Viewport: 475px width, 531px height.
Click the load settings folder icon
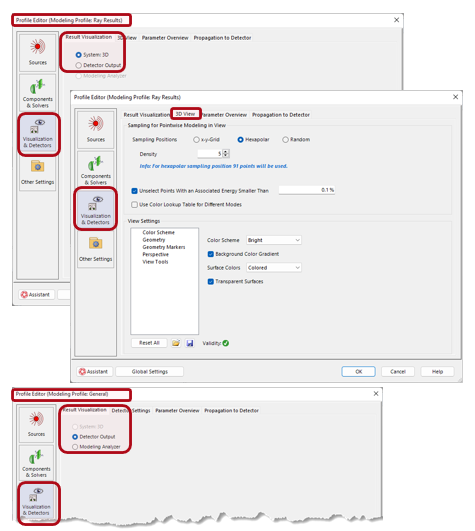tap(176, 343)
